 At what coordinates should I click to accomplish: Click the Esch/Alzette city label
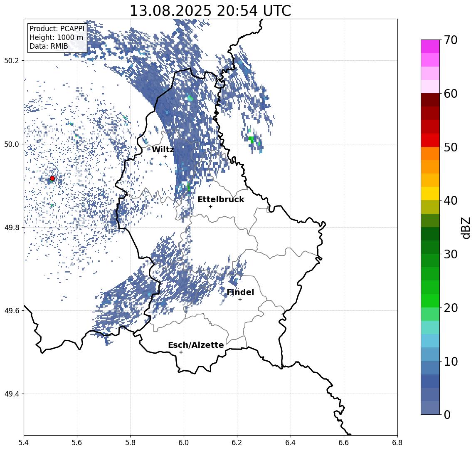196,345
